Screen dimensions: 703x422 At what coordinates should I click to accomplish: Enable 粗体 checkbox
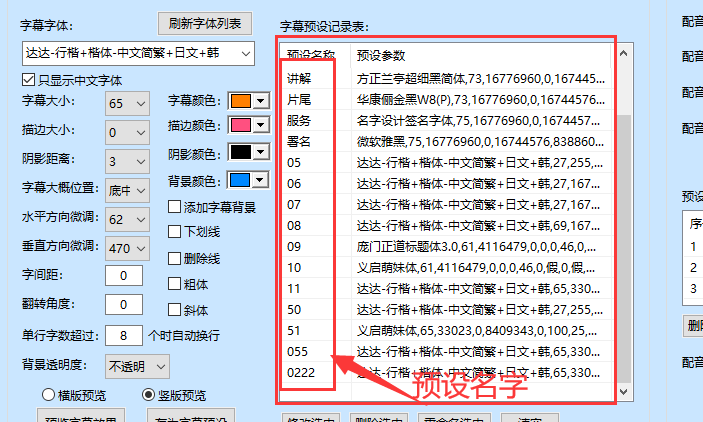[x=174, y=284]
